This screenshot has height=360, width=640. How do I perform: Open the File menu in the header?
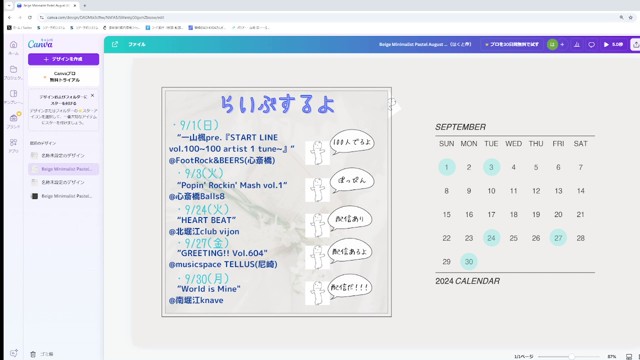(137, 44)
